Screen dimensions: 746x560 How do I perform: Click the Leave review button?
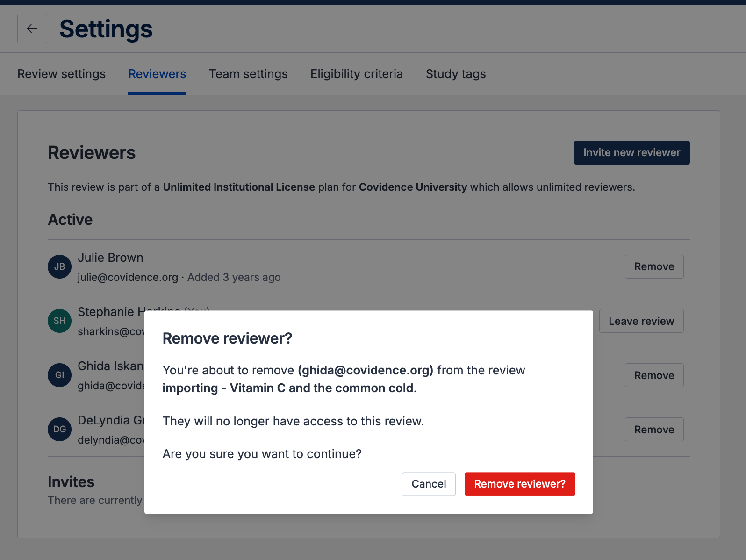coord(641,321)
